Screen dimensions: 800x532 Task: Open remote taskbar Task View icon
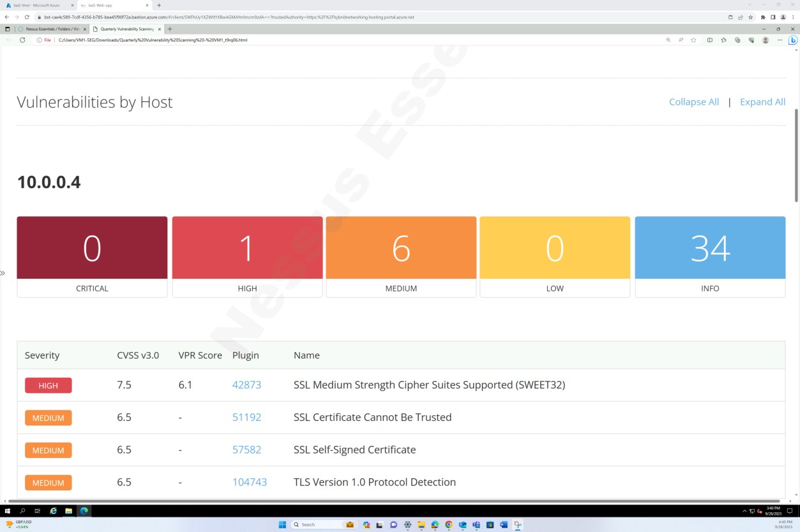[x=38, y=511]
